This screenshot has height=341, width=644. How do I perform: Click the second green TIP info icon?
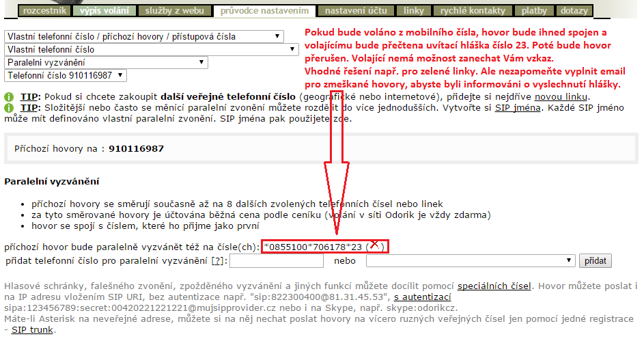(x=9, y=108)
